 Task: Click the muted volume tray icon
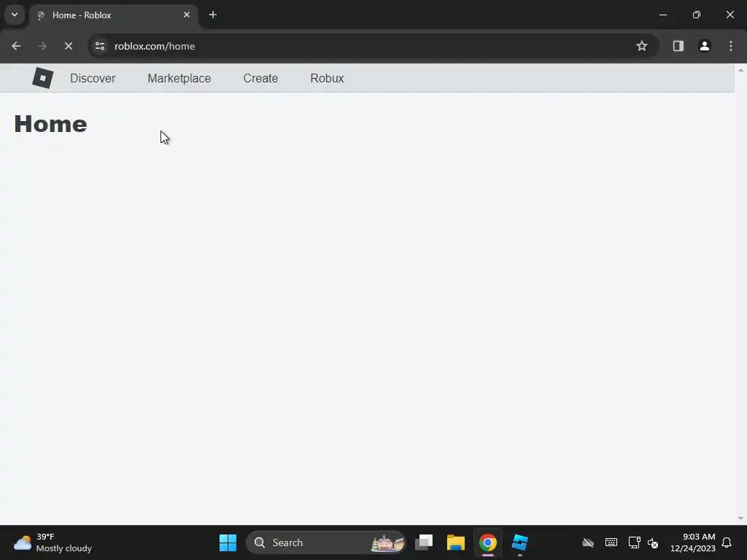pyautogui.click(x=653, y=542)
